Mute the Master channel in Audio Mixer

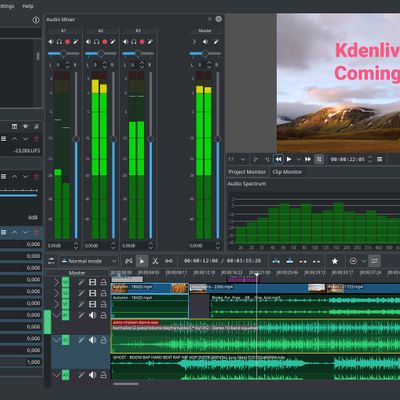tap(205, 42)
